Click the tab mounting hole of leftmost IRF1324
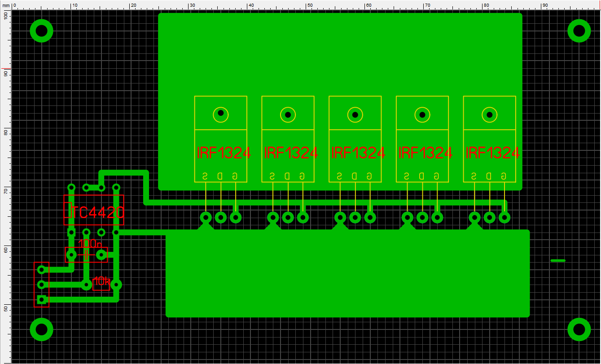Screen dimensions: 601x364 [220, 114]
